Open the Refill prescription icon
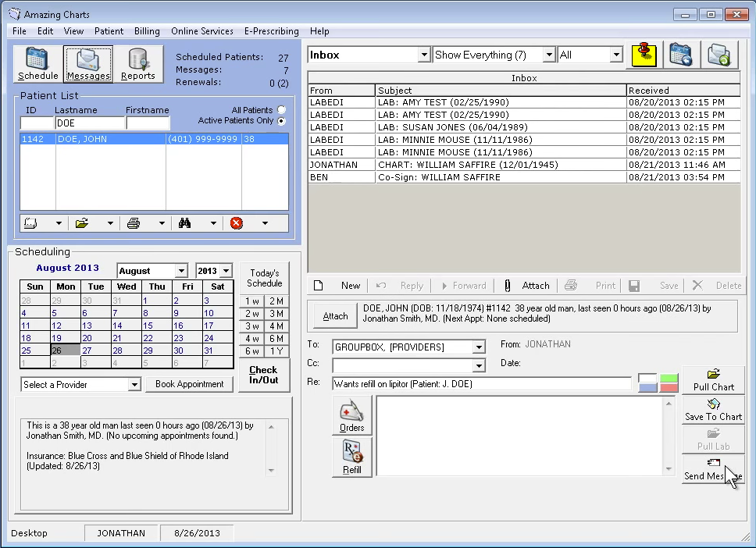 351,457
